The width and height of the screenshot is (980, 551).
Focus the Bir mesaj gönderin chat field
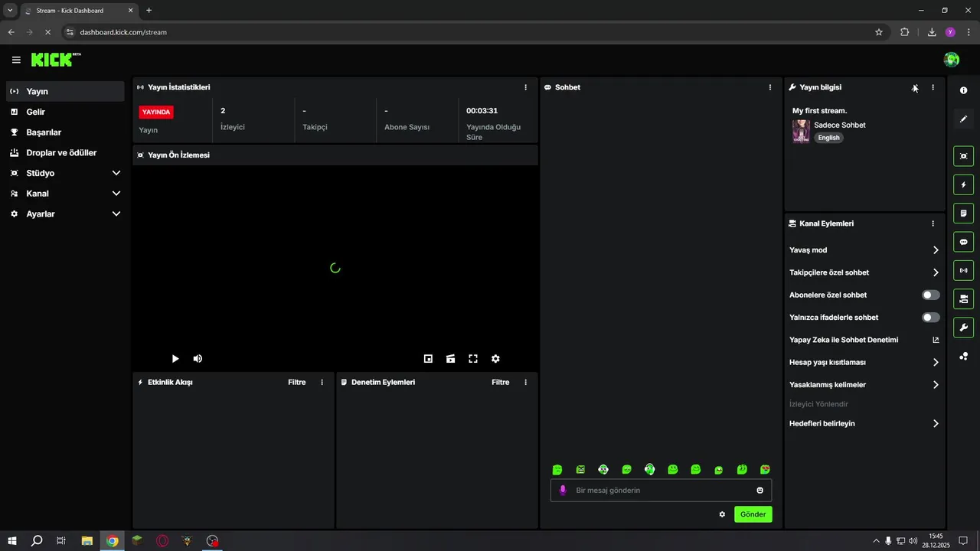pos(661,491)
